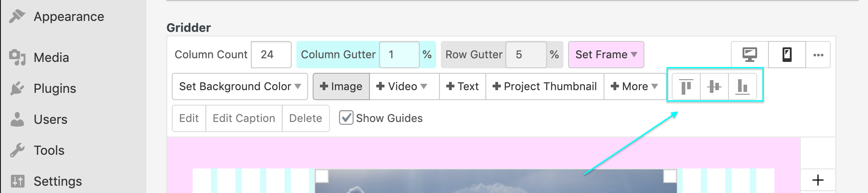This screenshot has height=193, width=868.
Task: Click the align top icon
Action: point(686,86)
